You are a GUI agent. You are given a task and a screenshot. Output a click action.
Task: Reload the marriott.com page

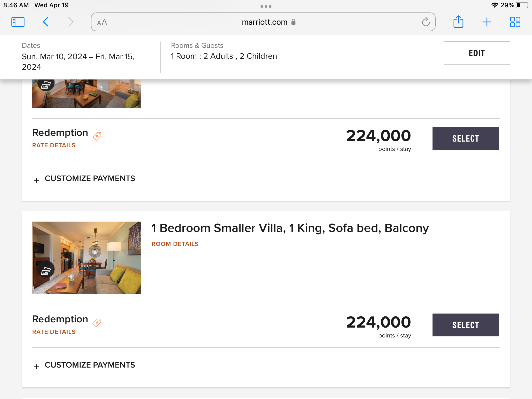pyautogui.click(x=426, y=22)
